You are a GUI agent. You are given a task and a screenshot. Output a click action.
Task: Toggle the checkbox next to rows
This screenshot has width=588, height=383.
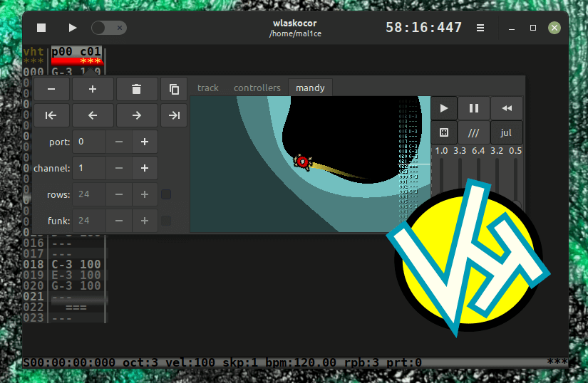click(x=166, y=194)
